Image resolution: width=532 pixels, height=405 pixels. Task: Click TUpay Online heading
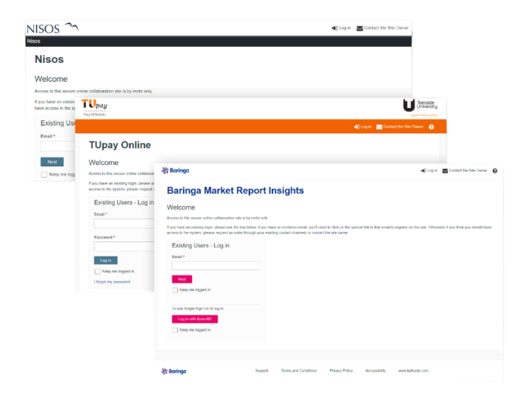(x=120, y=145)
